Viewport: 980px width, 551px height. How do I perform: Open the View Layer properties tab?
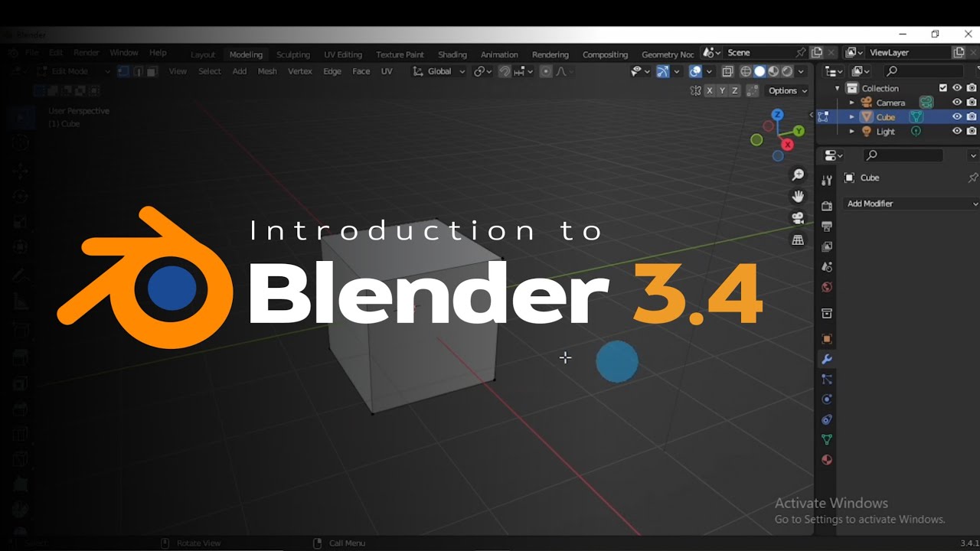coord(826,246)
